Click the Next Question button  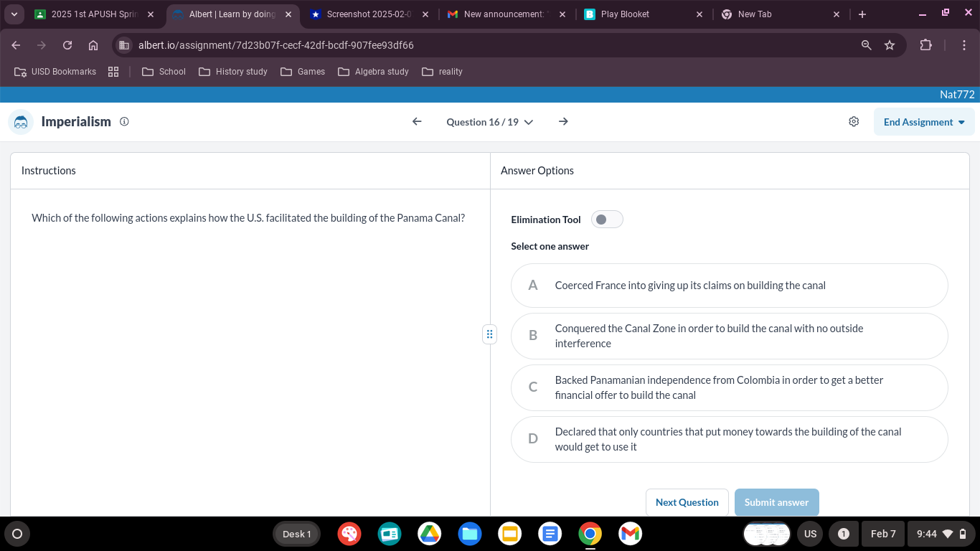click(687, 502)
